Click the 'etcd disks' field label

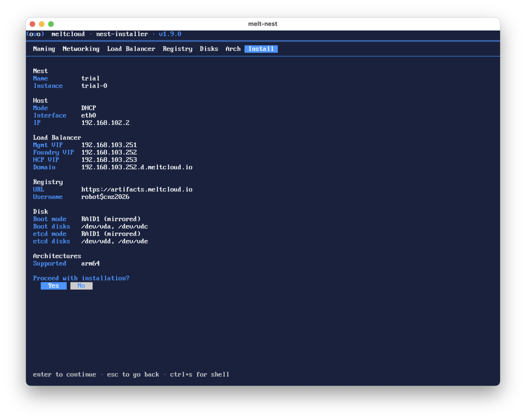(51, 241)
